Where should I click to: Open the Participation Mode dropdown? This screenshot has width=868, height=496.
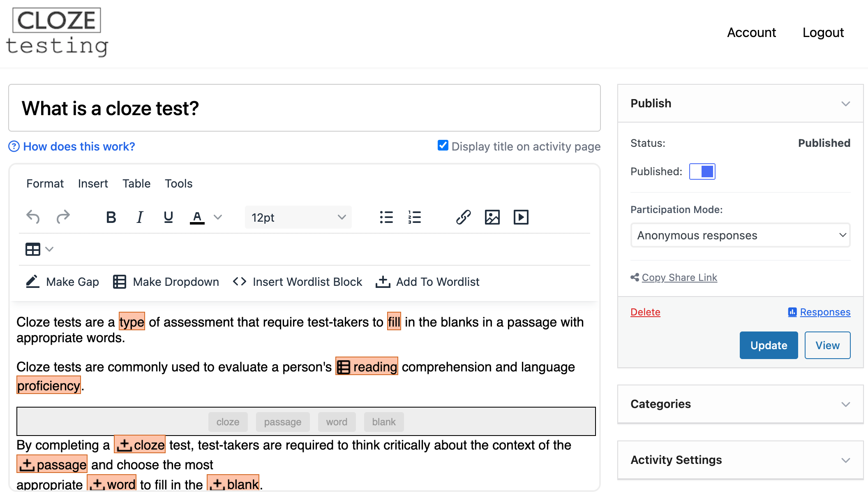coord(740,235)
